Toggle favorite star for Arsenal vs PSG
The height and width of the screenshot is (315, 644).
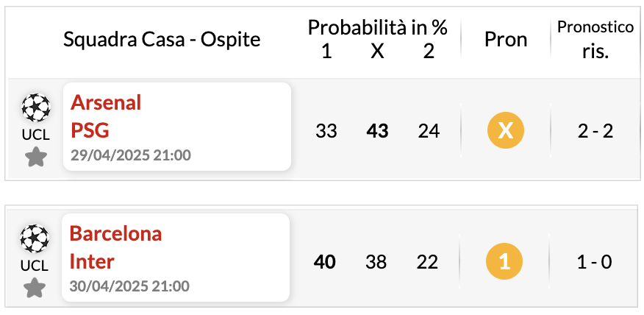coord(36,158)
